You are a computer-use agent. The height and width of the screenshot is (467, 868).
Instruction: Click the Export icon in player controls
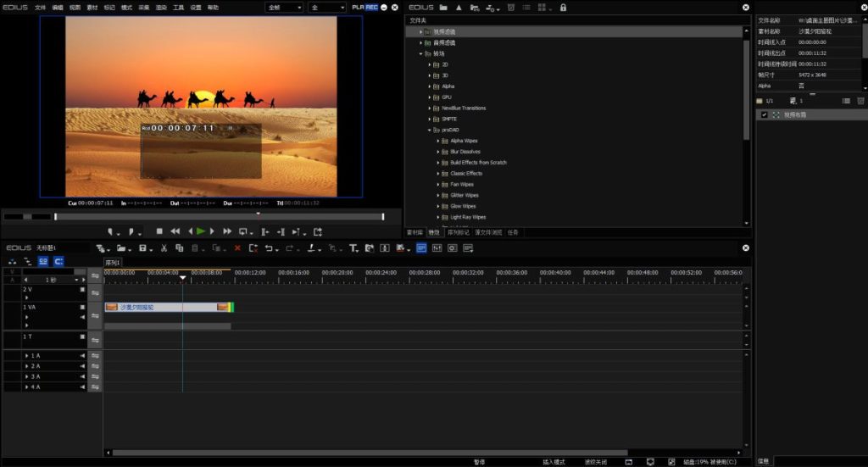click(318, 232)
